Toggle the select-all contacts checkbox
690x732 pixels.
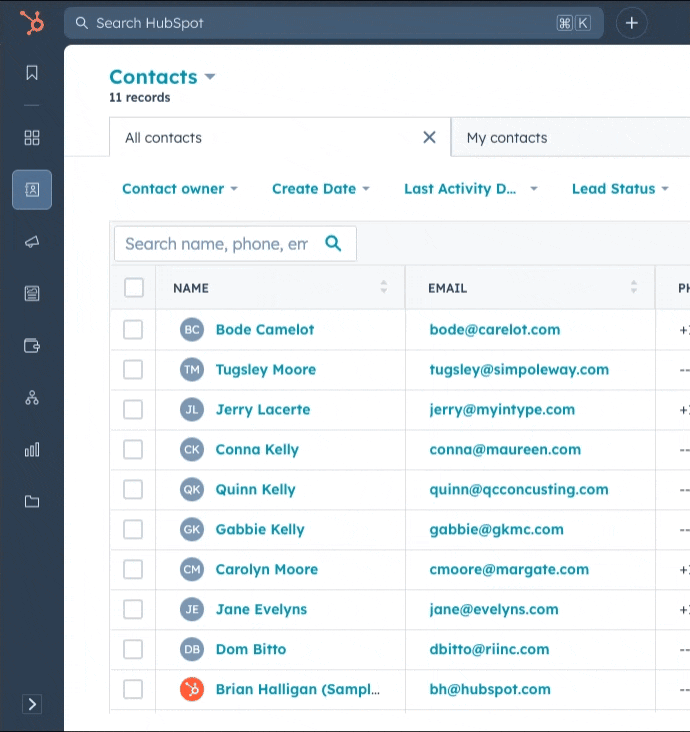point(134,288)
